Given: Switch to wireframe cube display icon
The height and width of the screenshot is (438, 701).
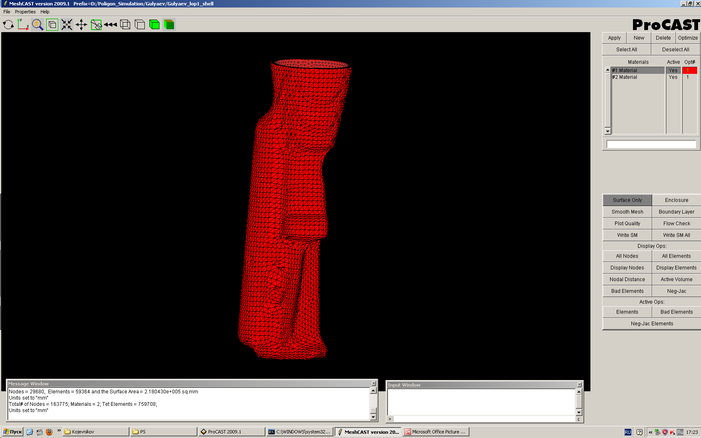Looking at the screenshot, I should tap(125, 25).
